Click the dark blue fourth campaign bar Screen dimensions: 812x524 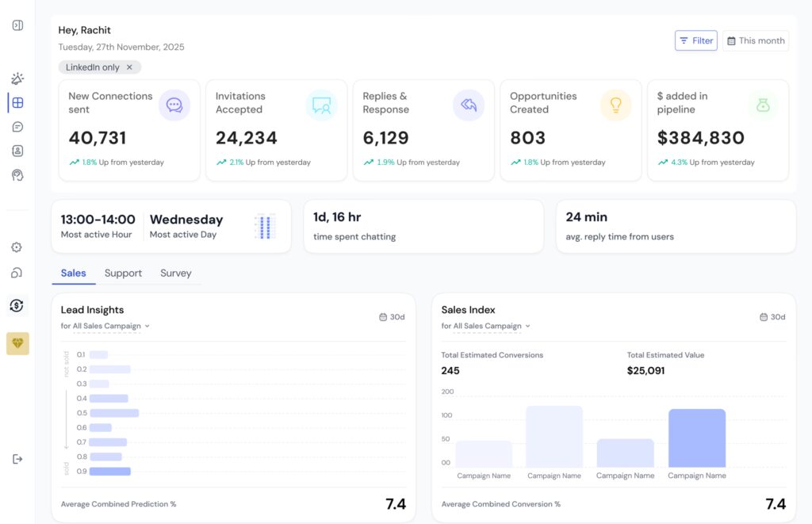click(x=696, y=438)
